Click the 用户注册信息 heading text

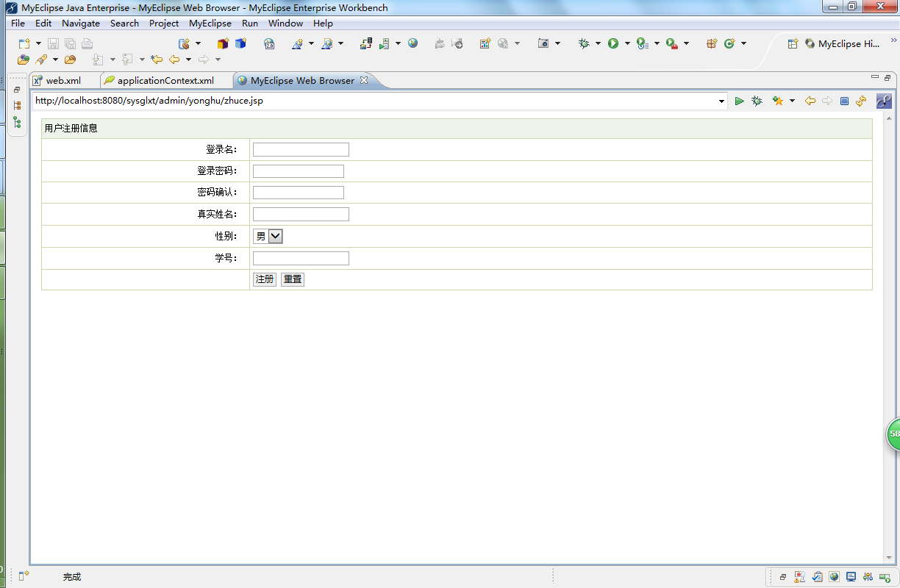[x=71, y=129]
